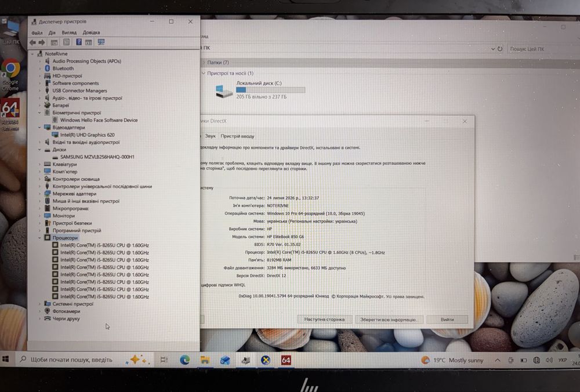Open the Windows Start menu
The image size is (580, 392).
pyautogui.click(x=6, y=359)
